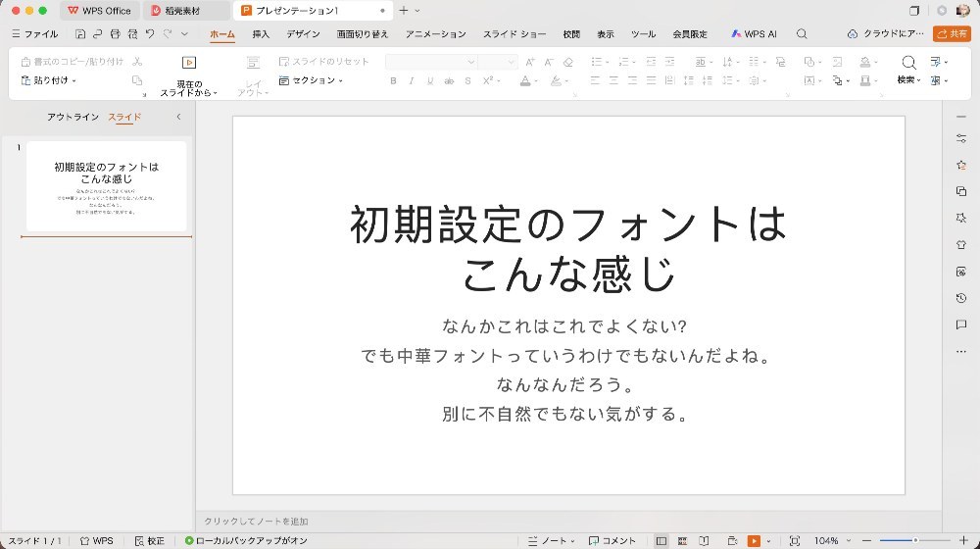This screenshot has height=549, width=980.
Task: Collapse the slide panel chevron
Action: click(x=178, y=117)
